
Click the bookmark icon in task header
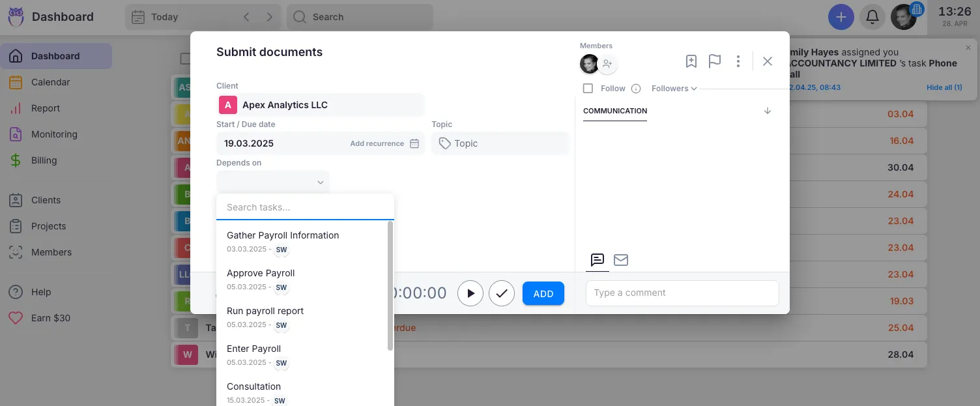[691, 61]
